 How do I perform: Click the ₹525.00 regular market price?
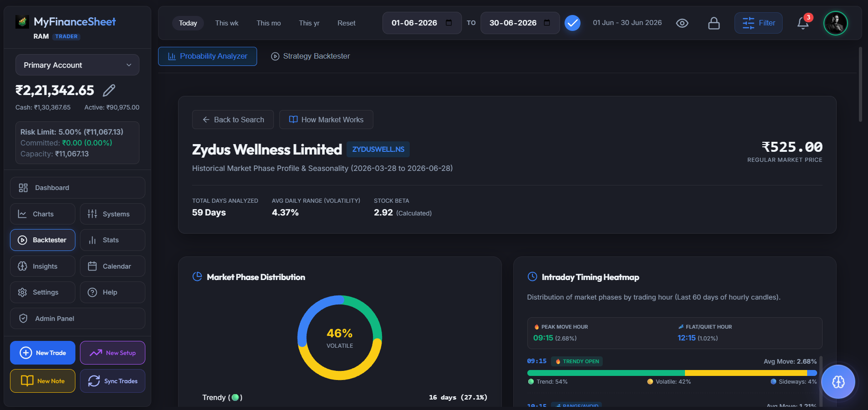(x=792, y=147)
